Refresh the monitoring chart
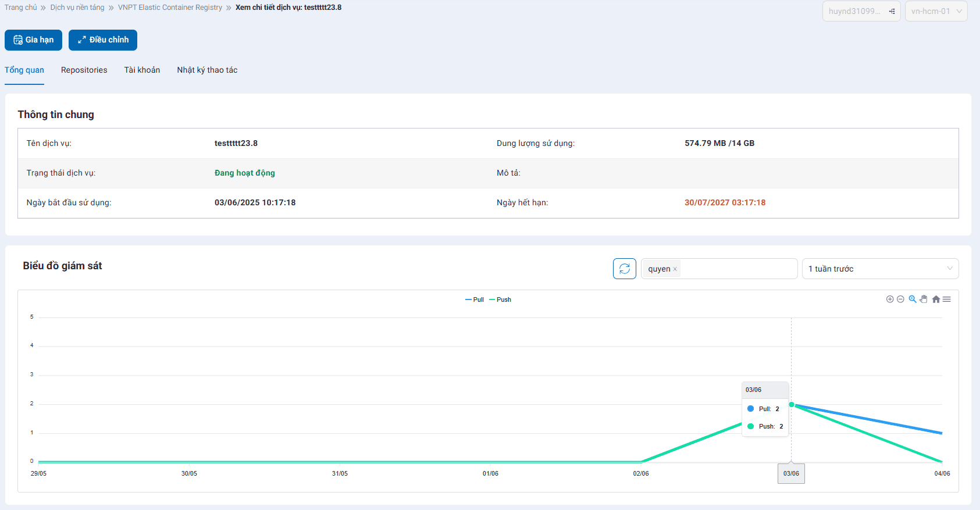 [624, 269]
